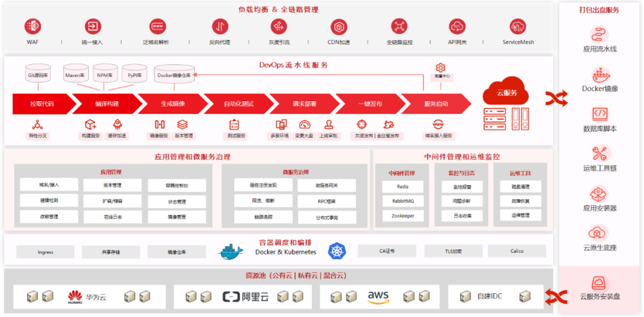Screen dimensions: 644x317
Task: Open the Docker镜像 whale icon in sidebar
Action: point(600,75)
